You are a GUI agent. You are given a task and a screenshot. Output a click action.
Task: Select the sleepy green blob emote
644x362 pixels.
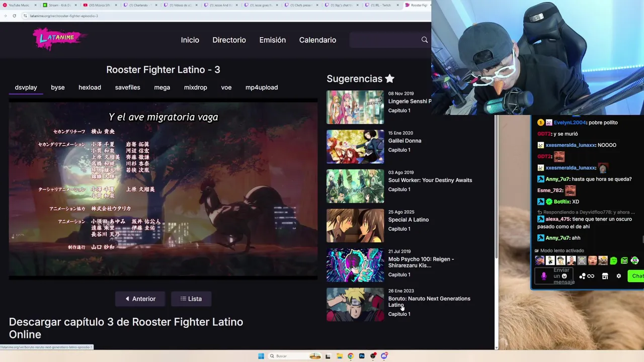click(614, 260)
